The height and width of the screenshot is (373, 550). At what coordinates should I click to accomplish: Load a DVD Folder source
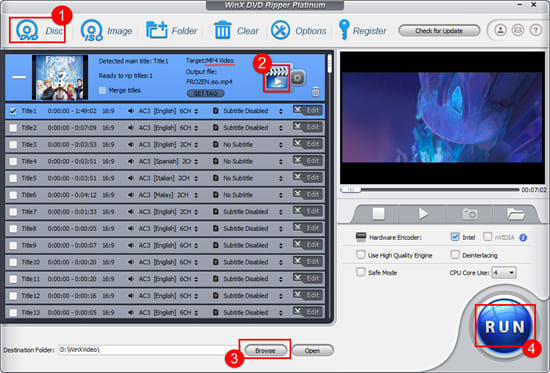172,31
